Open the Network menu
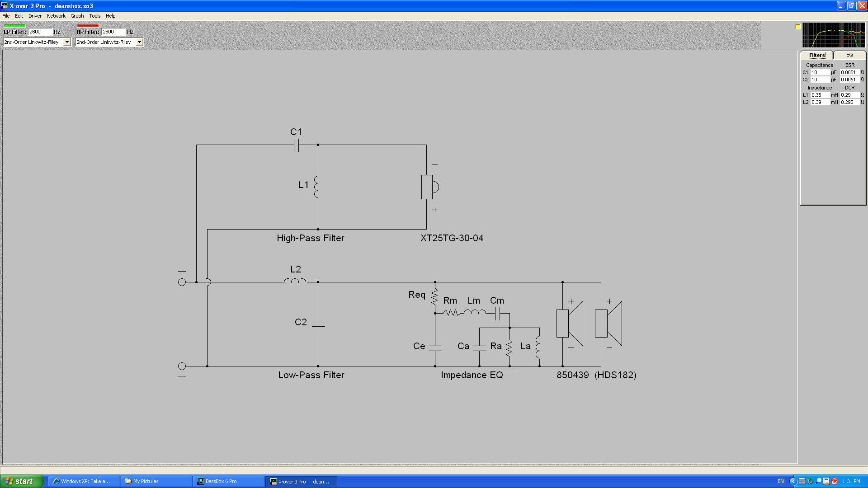 coord(56,16)
